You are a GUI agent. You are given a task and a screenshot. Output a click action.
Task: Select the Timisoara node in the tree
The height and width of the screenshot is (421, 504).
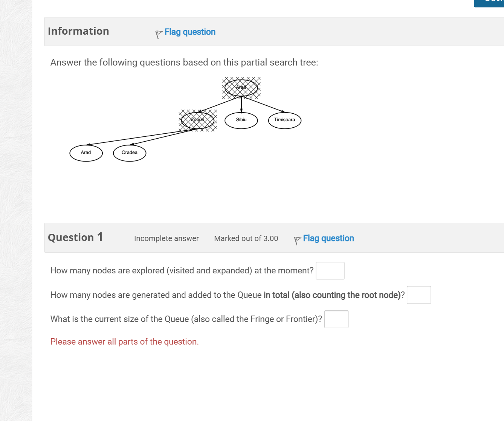point(284,120)
